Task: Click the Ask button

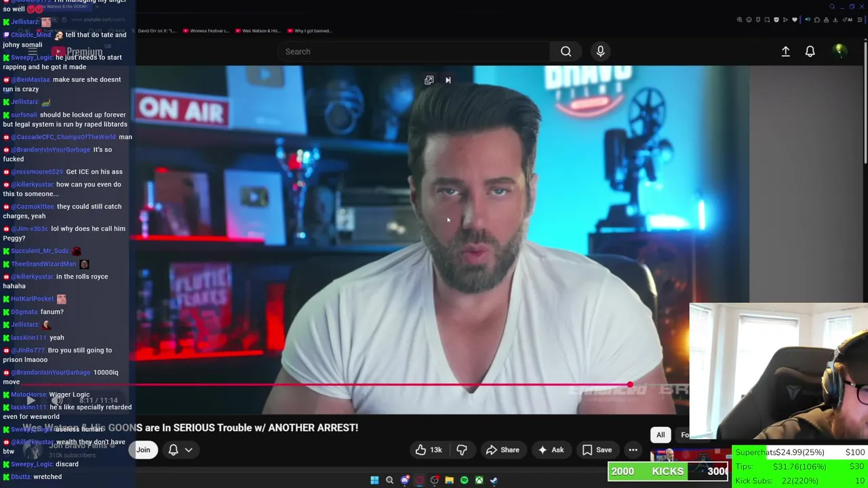Action: [551, 450]
